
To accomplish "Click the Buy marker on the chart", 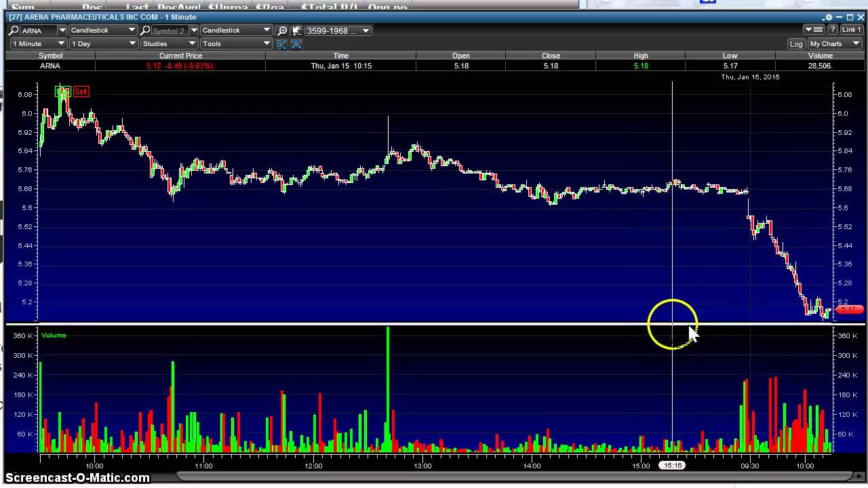I will 62,91.
